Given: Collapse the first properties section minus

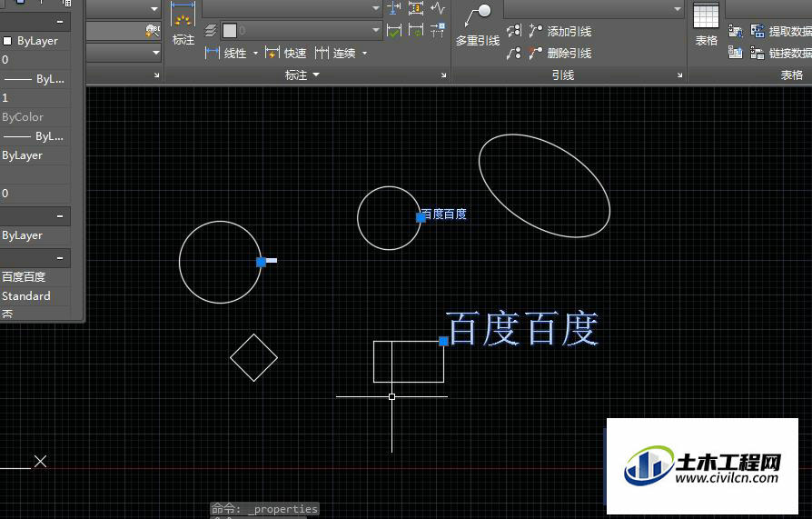Looking at the screenshot, I should pyautogui.click(x=60, y=22).
